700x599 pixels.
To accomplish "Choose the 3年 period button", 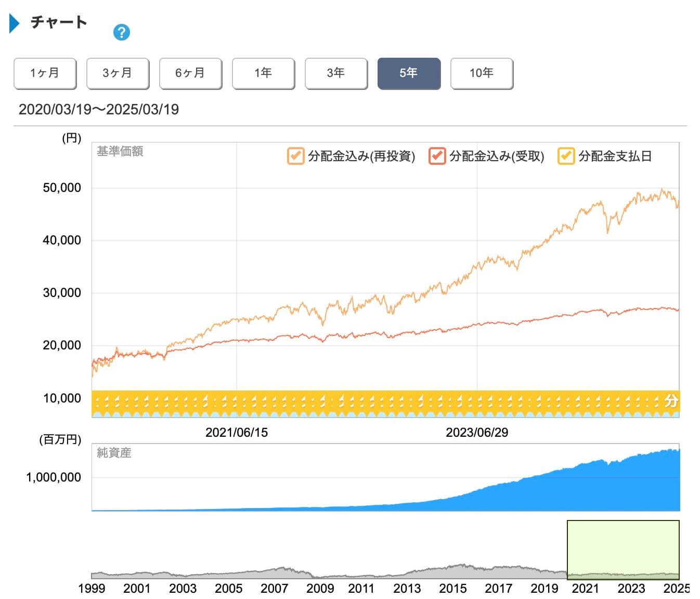I will point(336,73).
